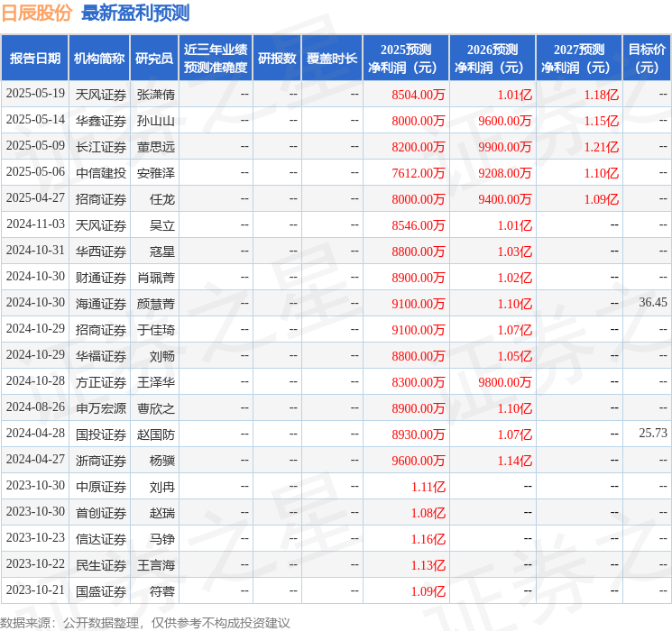Click the 目标价 column header

[647, 58]
